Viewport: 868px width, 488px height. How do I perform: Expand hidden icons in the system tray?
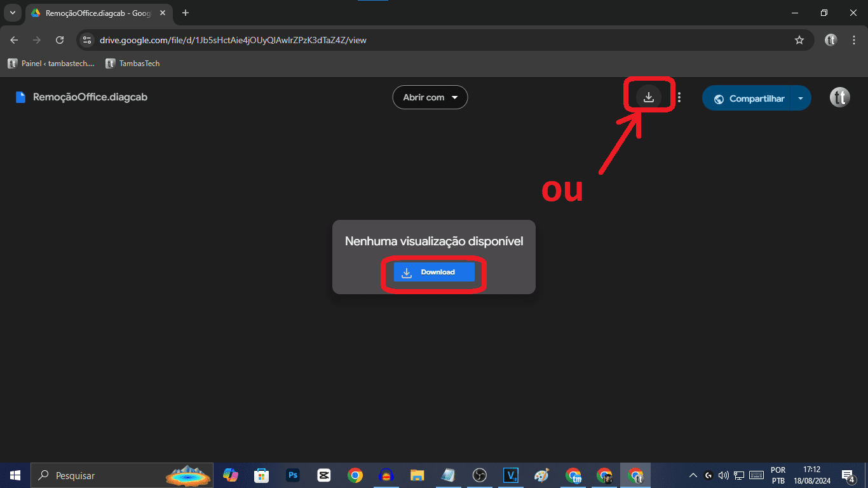[693, 475]
